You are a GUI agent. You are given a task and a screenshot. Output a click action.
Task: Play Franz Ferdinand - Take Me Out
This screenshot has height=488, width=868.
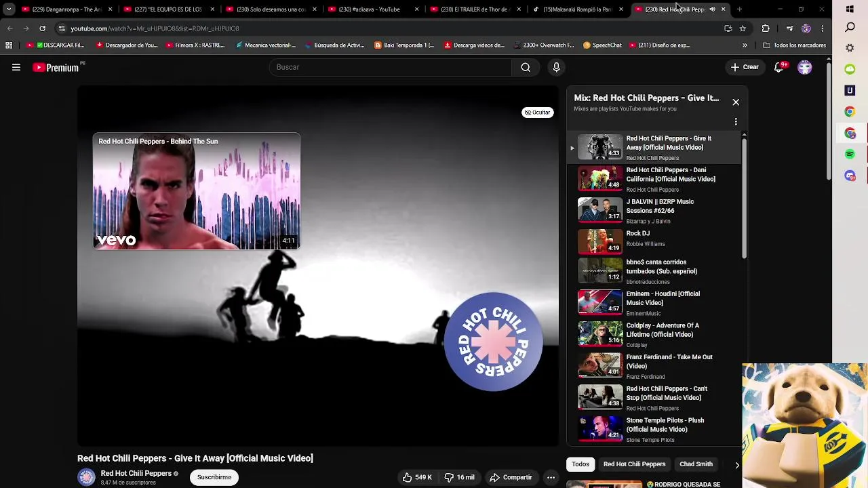pyautogui.click(x=654, y=366)
